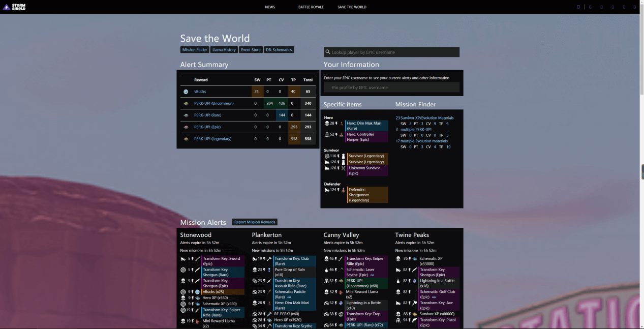Click the Pure Drop of Rain reward icon
This screenshot has height=329, width=644.
click(269, 270)
